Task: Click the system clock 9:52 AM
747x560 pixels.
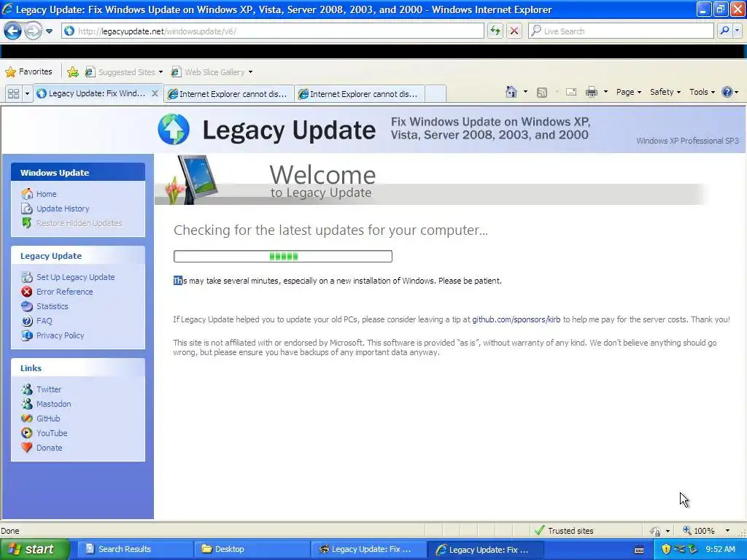Action: (x=720, y=549)
